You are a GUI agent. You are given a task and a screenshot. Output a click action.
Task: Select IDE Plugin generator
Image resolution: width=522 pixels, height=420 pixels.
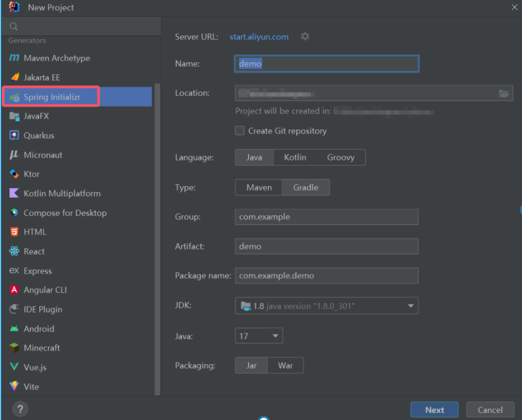click(77, 309)
